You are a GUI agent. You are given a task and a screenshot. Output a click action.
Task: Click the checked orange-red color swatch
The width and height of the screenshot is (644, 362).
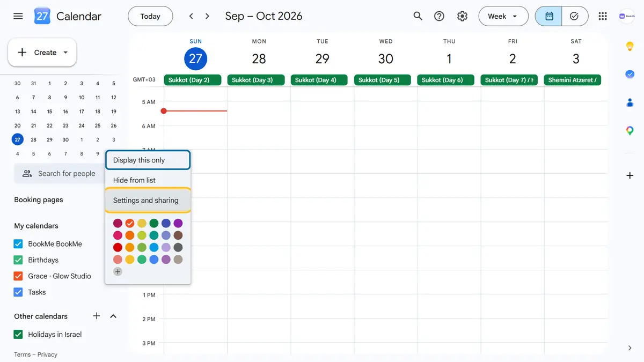(130, 223)
